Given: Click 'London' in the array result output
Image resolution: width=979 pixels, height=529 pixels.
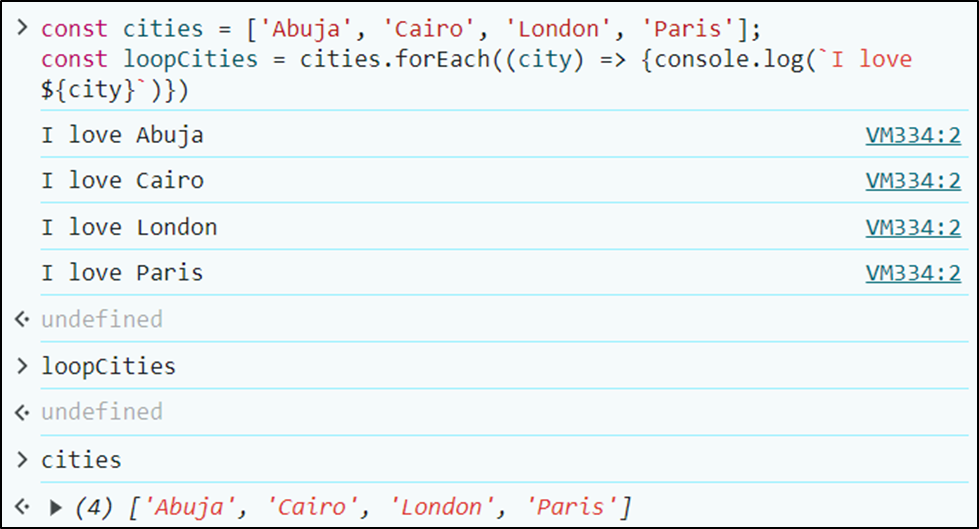Looking at the screenshot, I should [x=442, y=508].
